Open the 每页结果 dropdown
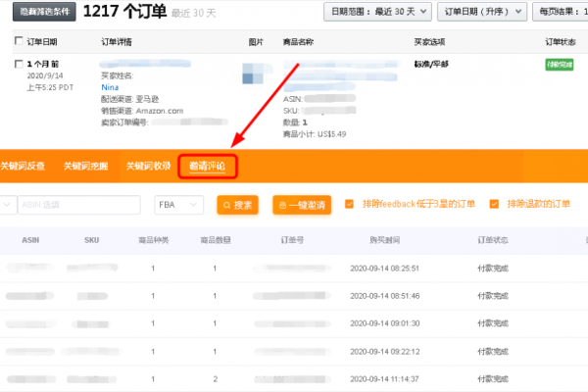 tap(561, 12)
